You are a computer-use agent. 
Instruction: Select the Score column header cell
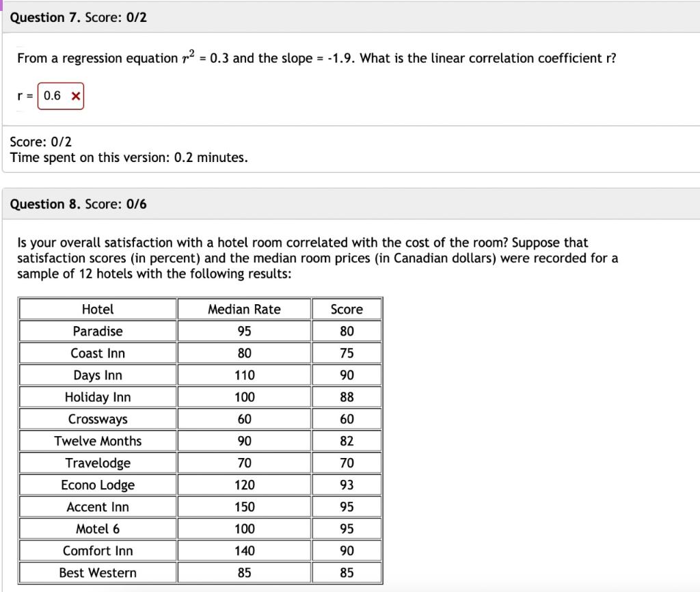(347, 309)
